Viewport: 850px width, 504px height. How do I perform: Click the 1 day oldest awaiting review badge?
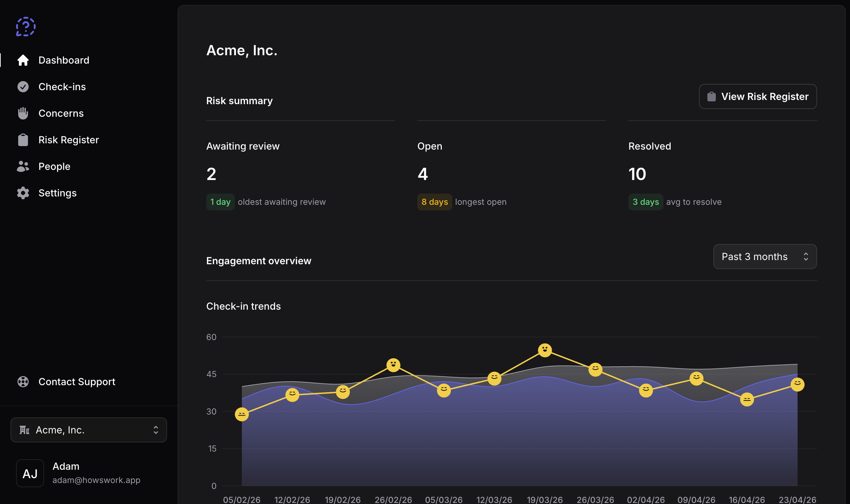220,202
